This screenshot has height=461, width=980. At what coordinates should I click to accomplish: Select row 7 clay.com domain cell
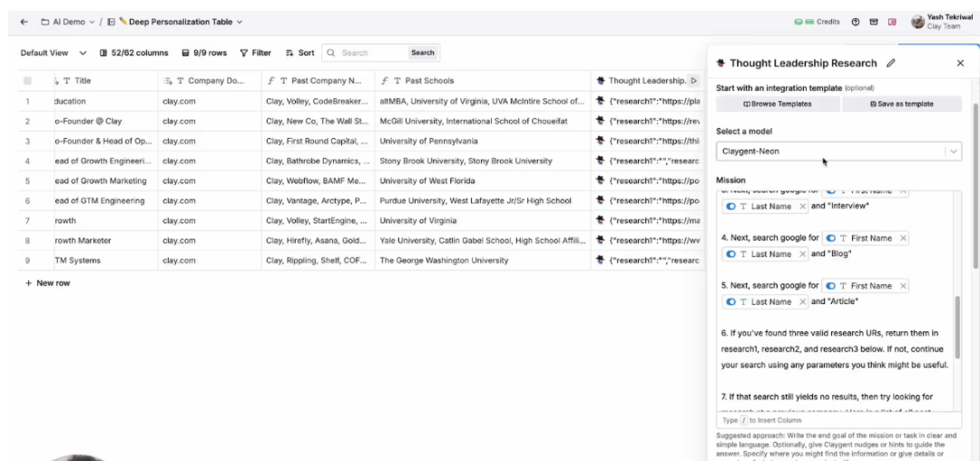point(210,221)
